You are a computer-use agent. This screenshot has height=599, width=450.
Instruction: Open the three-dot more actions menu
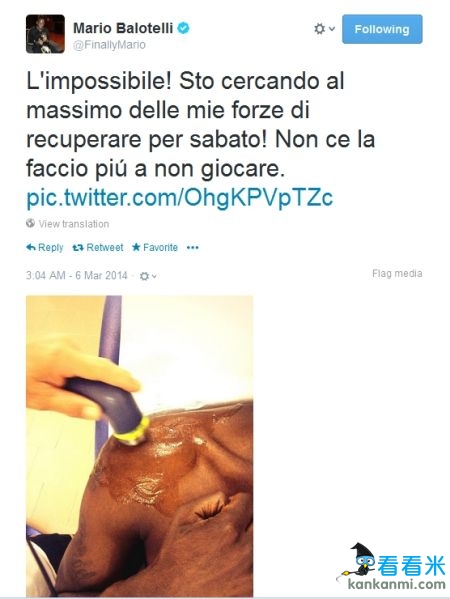[x=193, y=248]
